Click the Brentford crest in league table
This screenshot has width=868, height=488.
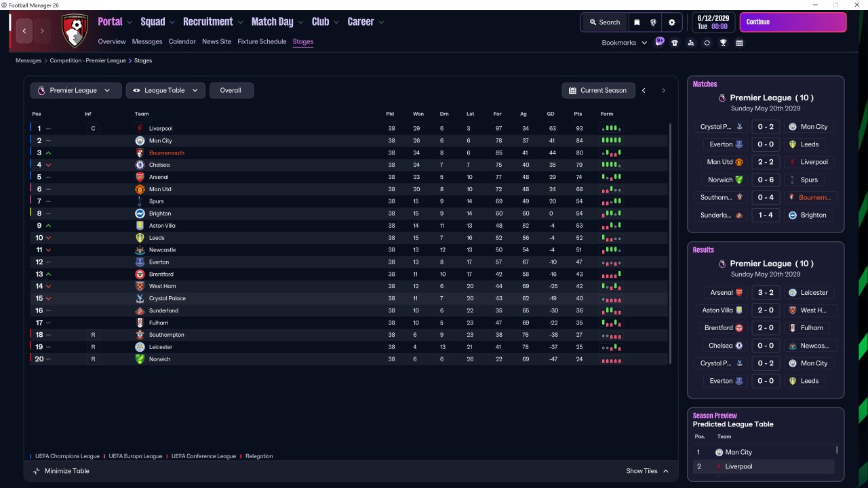(x=140, y=274)
